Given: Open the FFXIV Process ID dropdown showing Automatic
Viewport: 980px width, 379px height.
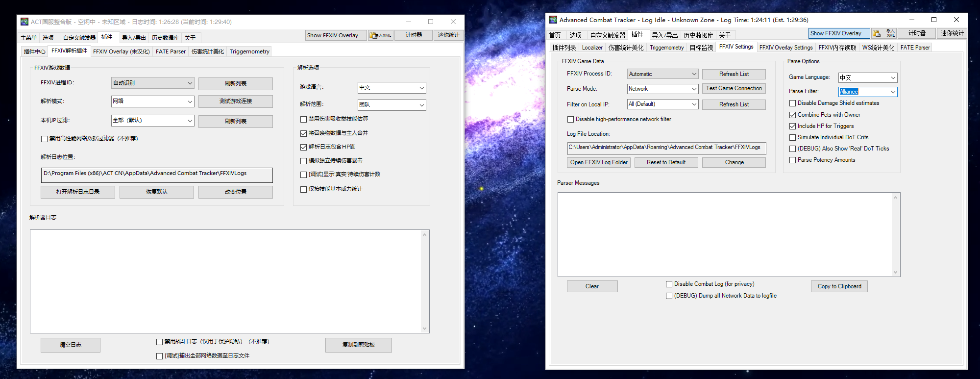Looking at the screenshot, I should (662, 74).
